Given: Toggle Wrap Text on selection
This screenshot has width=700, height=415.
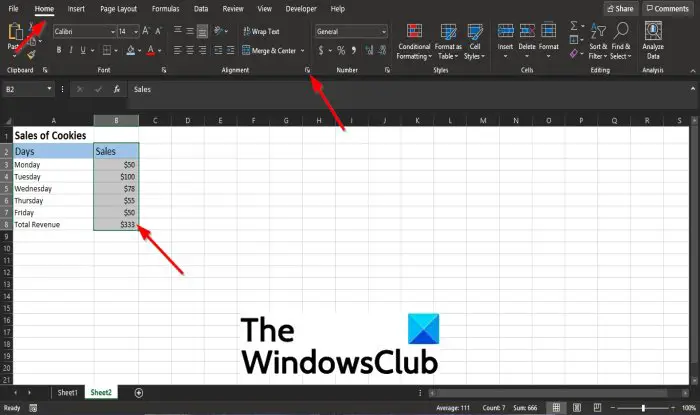Looking at the screenshot, I should pyautogui.click(x=261, y=31).
